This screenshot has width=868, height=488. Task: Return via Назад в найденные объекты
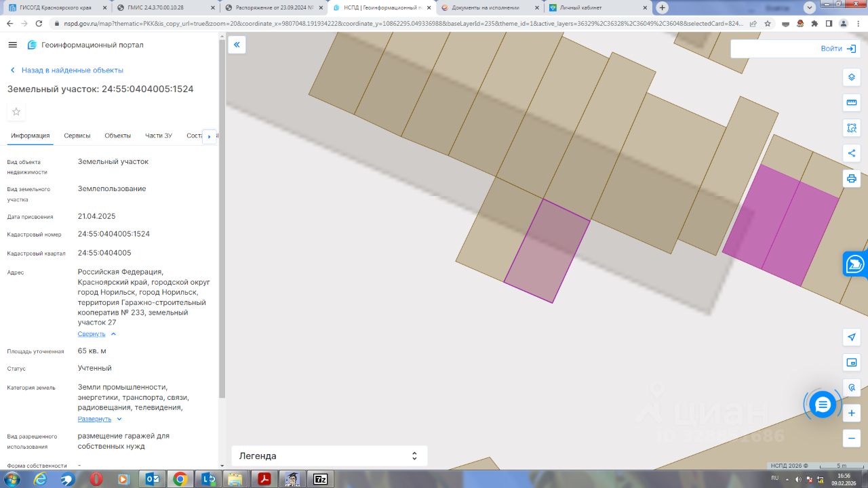point(66,70)
